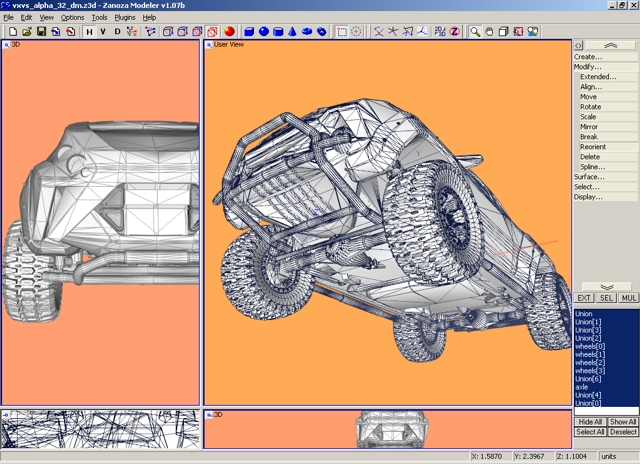Select the red sphere toolbar icon
Screen dimensions: 640x464
229,32
